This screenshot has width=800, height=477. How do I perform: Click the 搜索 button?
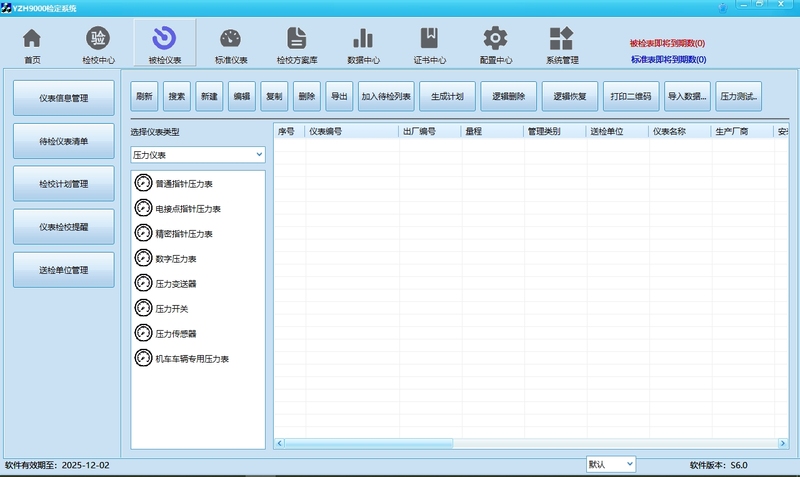coord(177,96)
